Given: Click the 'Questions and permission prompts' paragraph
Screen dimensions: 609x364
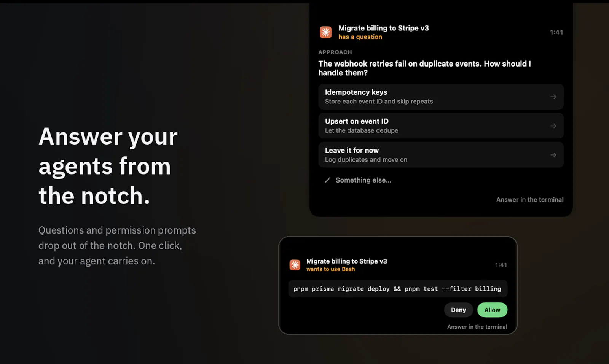Looking at the screenshot, I should 117,246.
